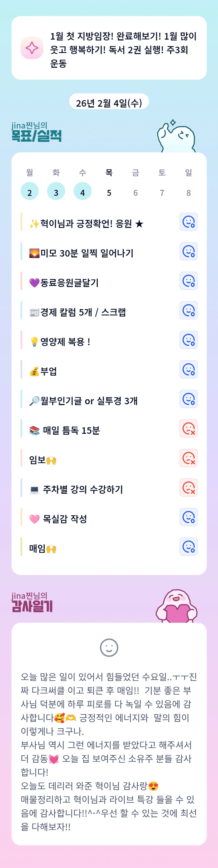Click the smiley face above the gratitude entry

109,648
